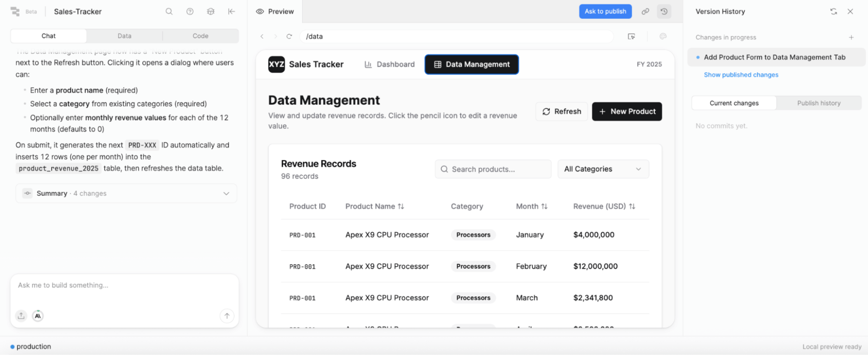Go back in preview browser
Screen dimensions: 868x355
262,37
